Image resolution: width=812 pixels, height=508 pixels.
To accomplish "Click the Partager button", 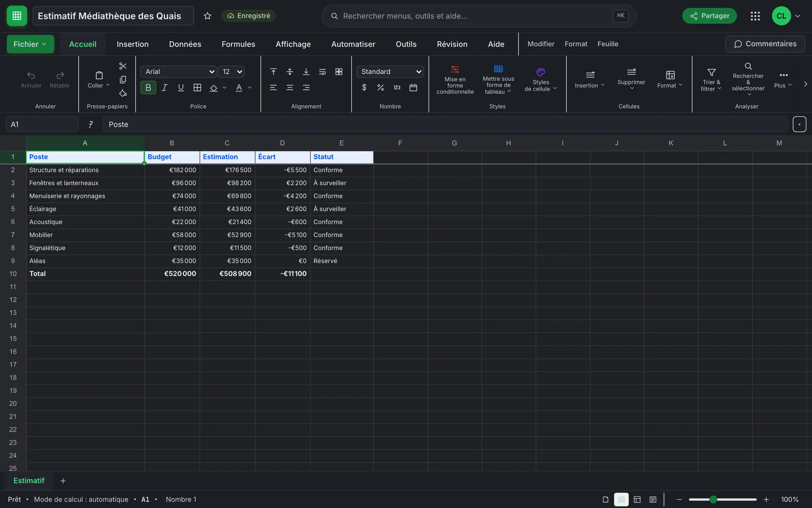I will 709,16.
